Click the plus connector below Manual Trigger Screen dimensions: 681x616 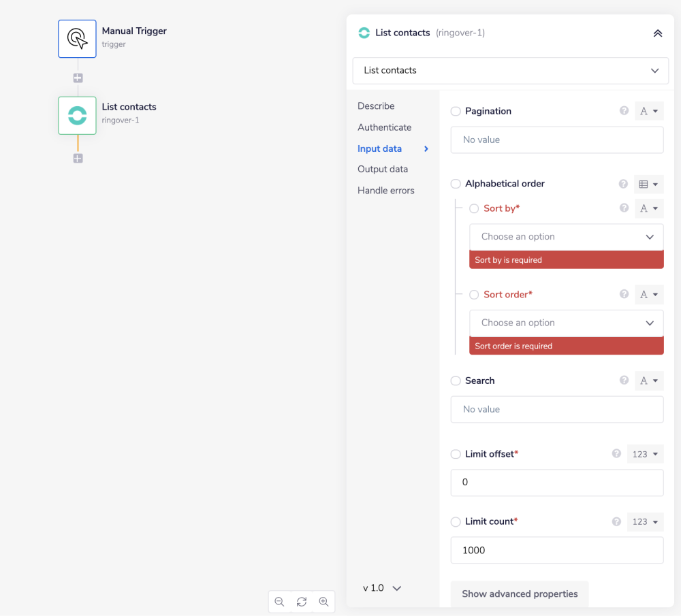click(78, 78)
